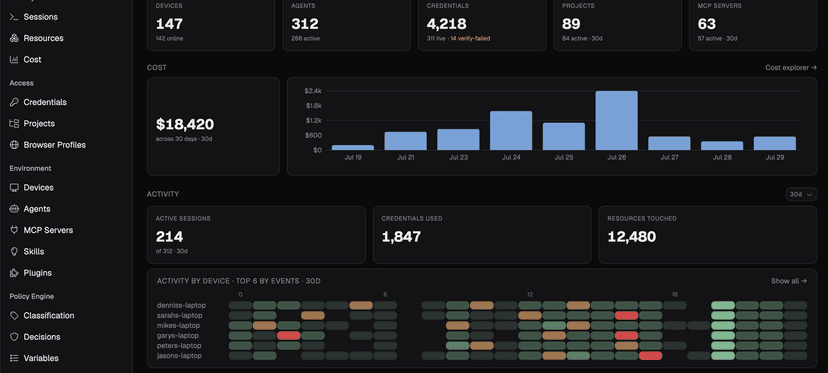Click the Jul 24 cost bar
This screenshot has height=373, width=828.
coord(511,130)
